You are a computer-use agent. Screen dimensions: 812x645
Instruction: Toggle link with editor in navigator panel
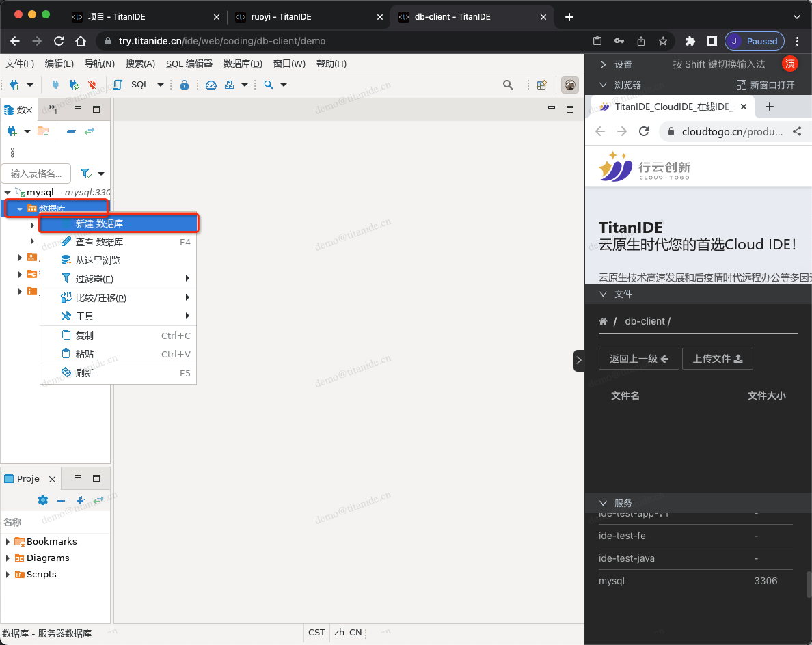pyautogui.click(x=90, y=131)
